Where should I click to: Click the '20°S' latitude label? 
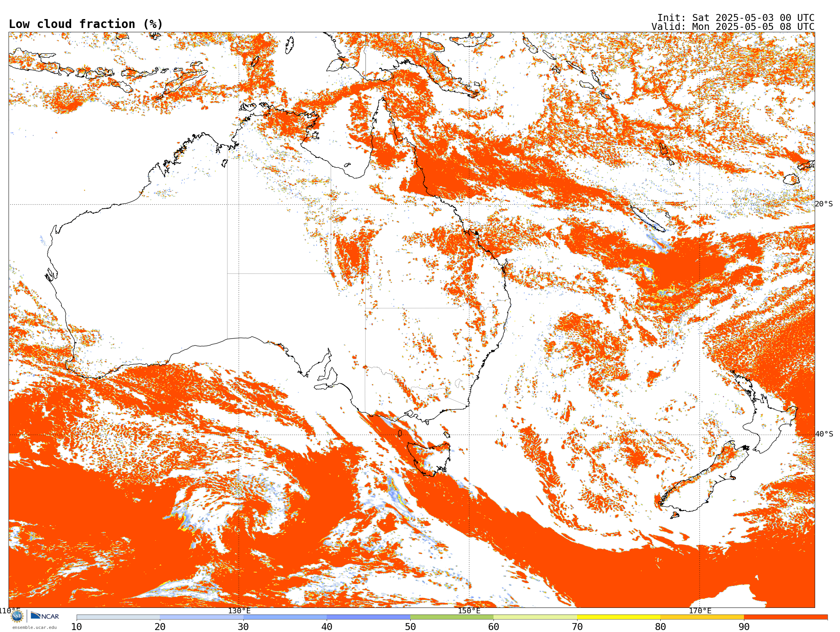tap(824, 204)
